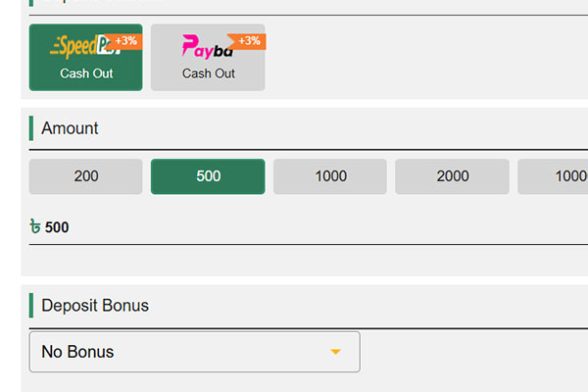
Task: Pick the 2000 amount option
Action: [452, 176]
